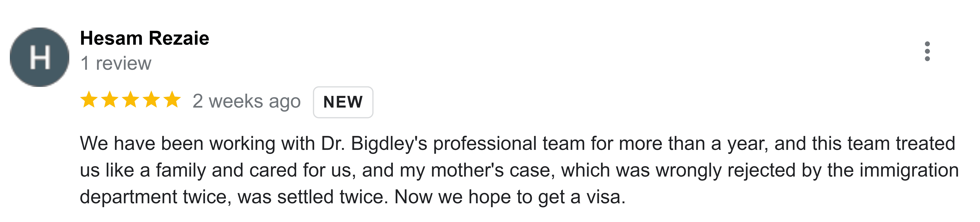Select the fourth gold rating star

(152, 100)
